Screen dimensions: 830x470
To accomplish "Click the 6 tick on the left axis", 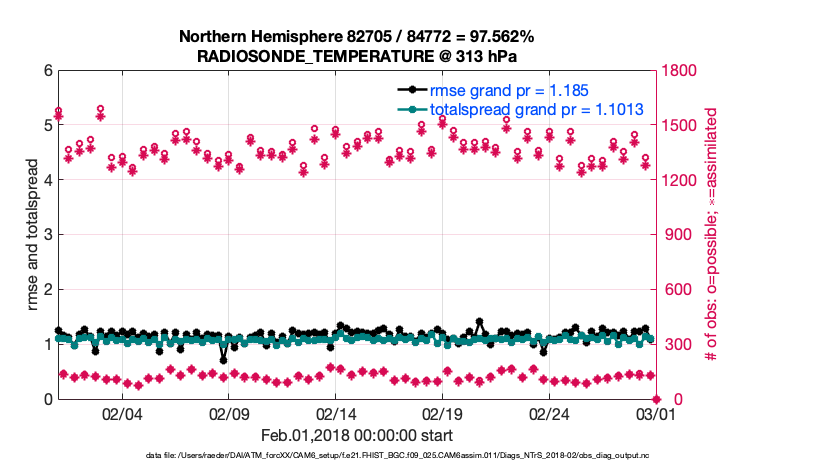I will click(47, 71).
